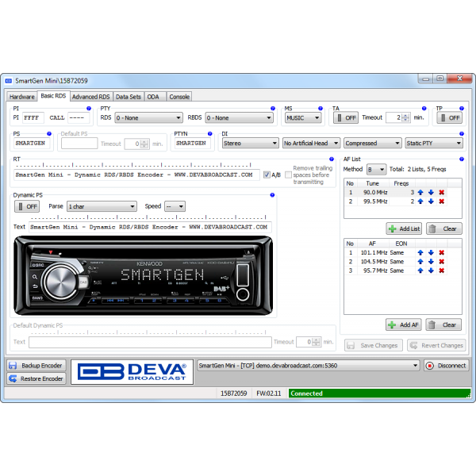
Task: Open the AF Method dropdown
Action: [376, 170]
